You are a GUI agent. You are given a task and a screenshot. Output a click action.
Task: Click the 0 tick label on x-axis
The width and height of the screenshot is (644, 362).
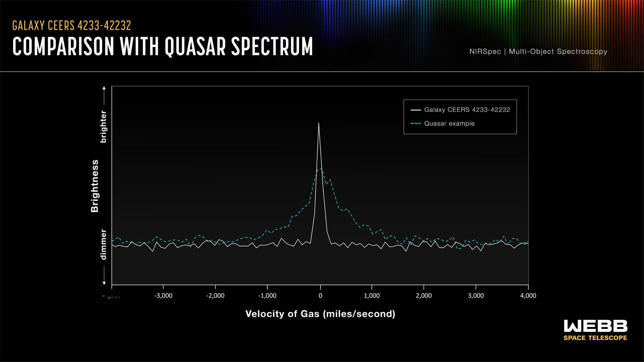320,296
